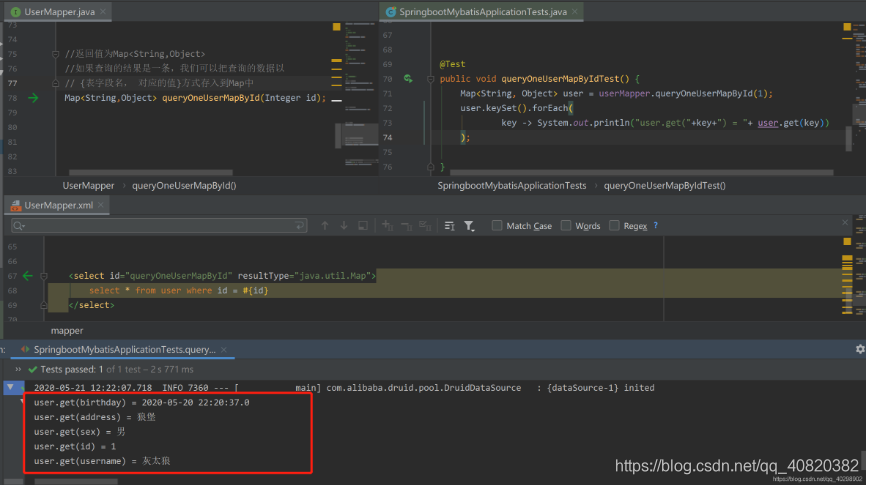Toggle fold end marker at line 69

pyautogui.click(x=44, y=305)
